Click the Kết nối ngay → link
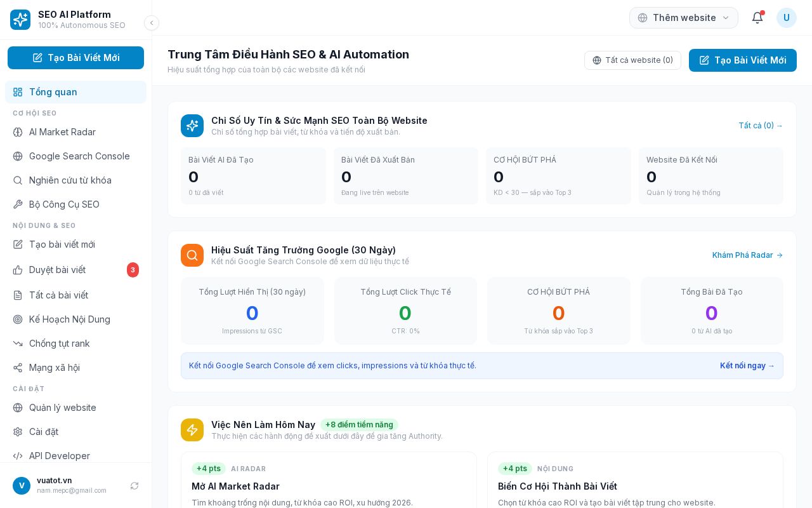The width and height of the screenshot is (812, 508). (747, 366)
